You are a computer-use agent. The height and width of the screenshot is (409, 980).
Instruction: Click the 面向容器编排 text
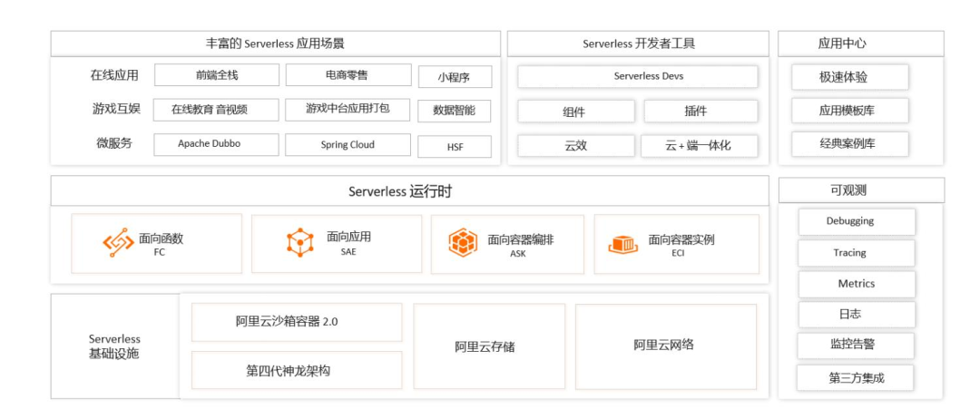521,239
